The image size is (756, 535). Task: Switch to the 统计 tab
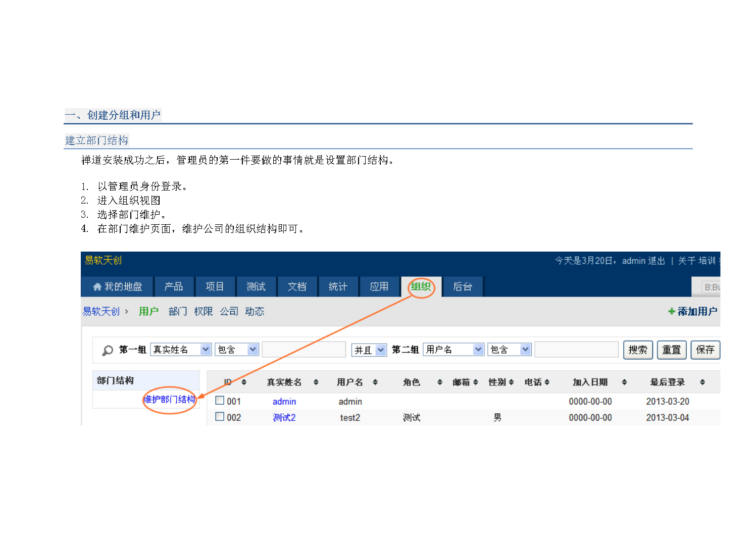coord(338,286)
